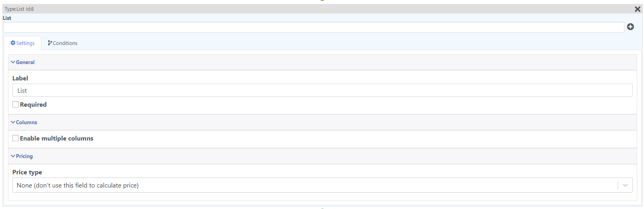Image resolution: width=644 pixels, height=209 pixels.
Task: Tick the Required checkbox
Action: pyautogui.click(x=16, y=104)
